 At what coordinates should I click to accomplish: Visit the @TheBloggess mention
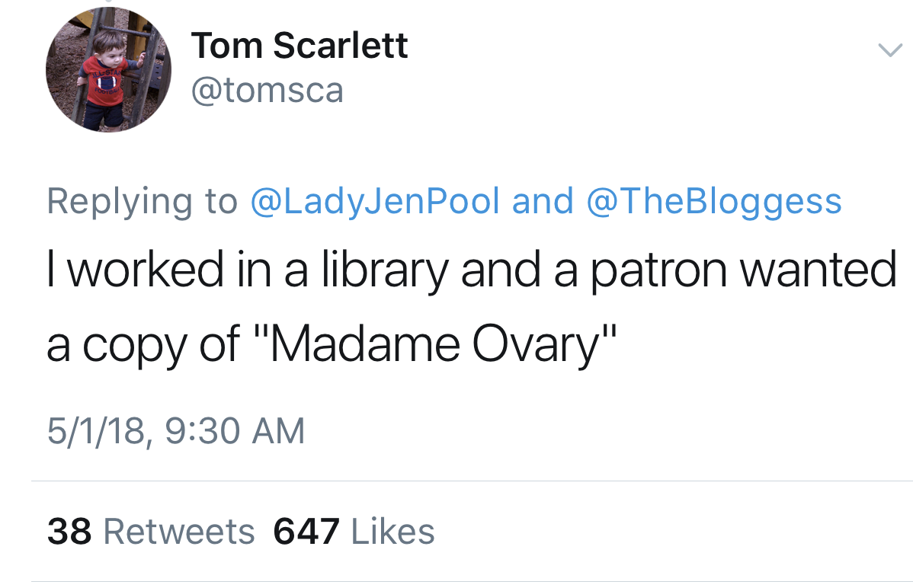click(x=714, y=201)
